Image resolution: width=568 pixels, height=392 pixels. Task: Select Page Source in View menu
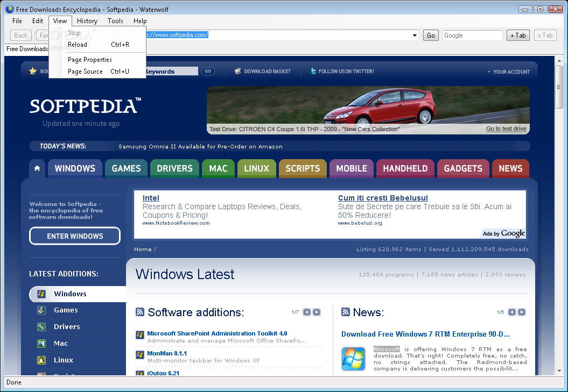click(97, 72)
